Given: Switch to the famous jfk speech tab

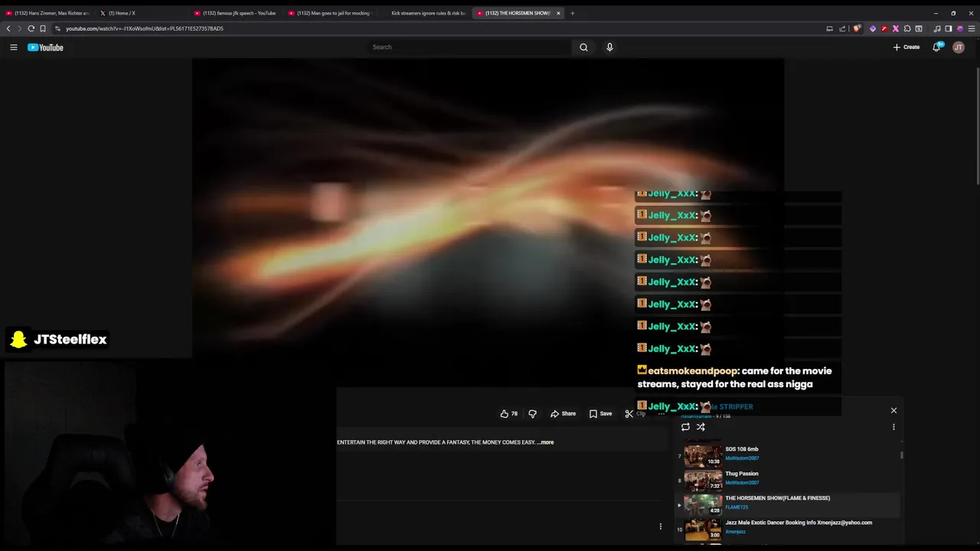Looking at the screenshot, I should (x=236, y=13).
